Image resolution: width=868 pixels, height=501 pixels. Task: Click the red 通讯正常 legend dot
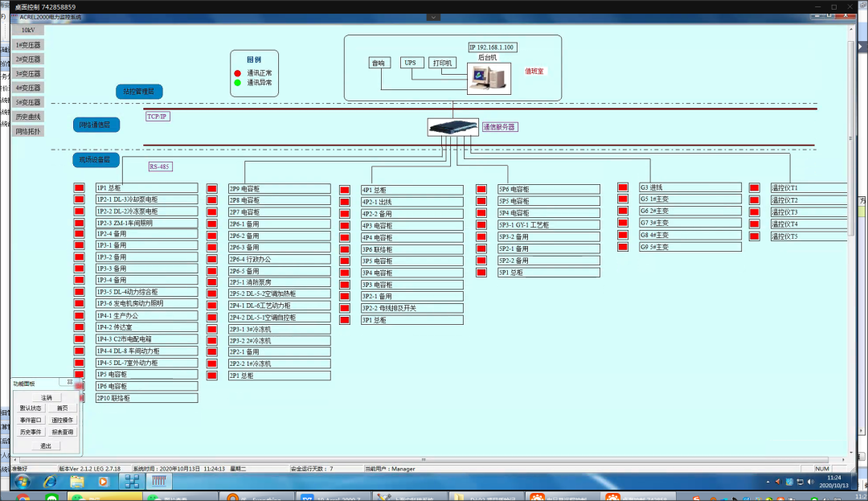pos(237,72)
